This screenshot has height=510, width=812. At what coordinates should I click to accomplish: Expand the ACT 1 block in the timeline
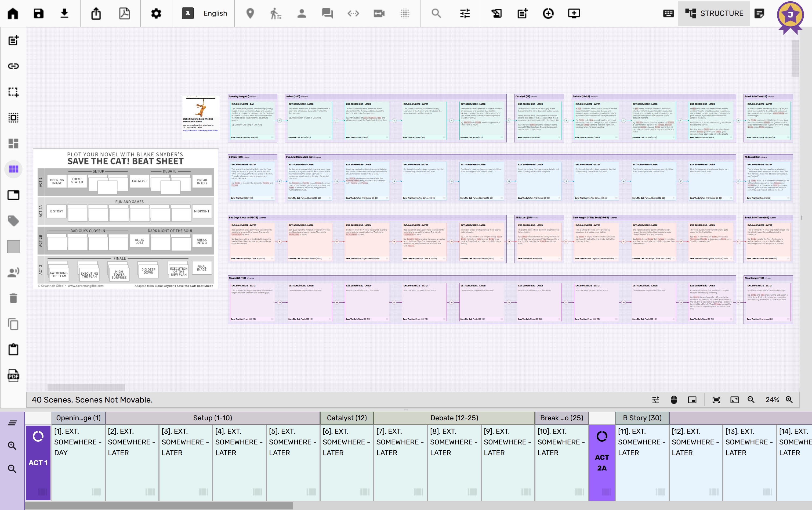tap(38, 462)
